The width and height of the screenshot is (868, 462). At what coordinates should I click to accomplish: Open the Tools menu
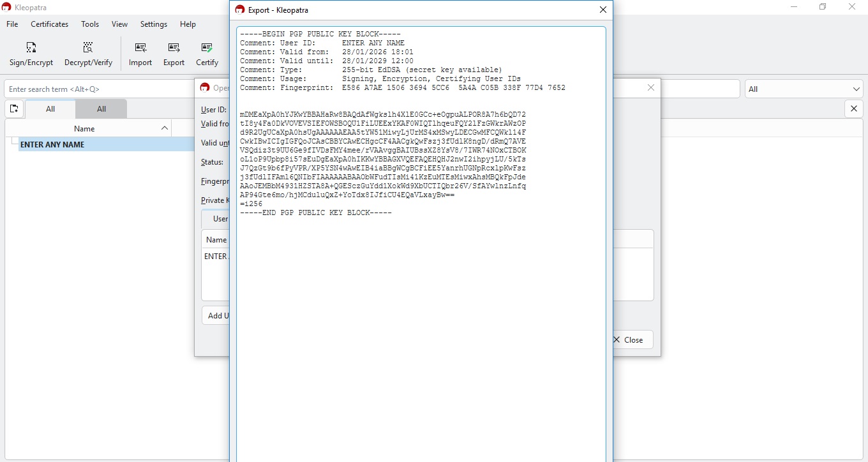pyautogui.click(x=90, y=24)
